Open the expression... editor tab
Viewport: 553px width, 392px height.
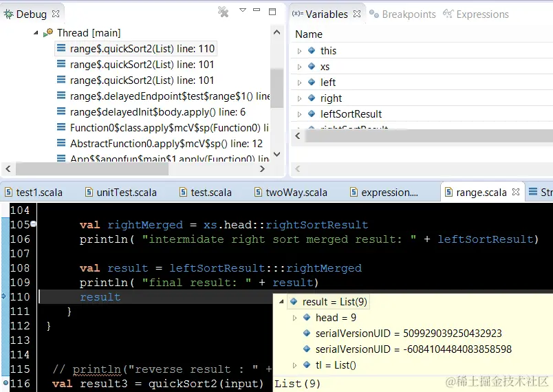point(384,193)
